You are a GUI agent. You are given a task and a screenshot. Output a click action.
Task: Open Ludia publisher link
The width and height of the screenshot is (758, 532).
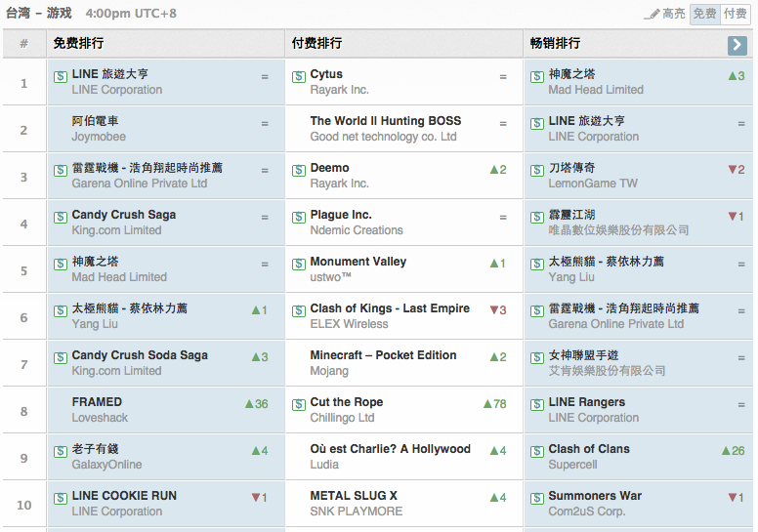tap(324, 465)
